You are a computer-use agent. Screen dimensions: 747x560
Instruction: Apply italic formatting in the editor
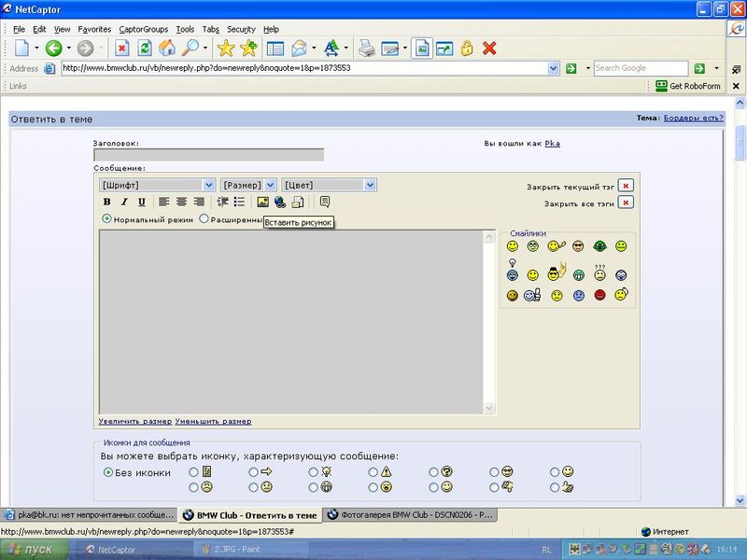coord(124,202)
